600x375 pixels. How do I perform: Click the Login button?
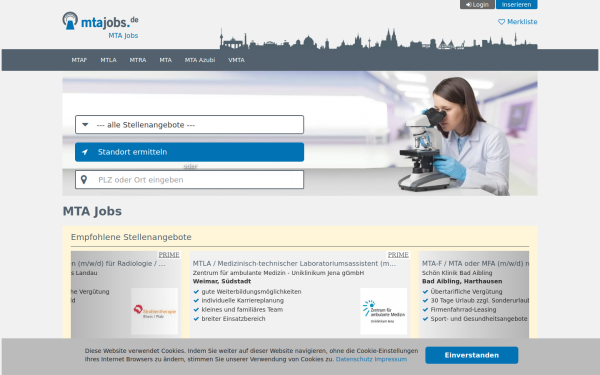tap(477, 5)
